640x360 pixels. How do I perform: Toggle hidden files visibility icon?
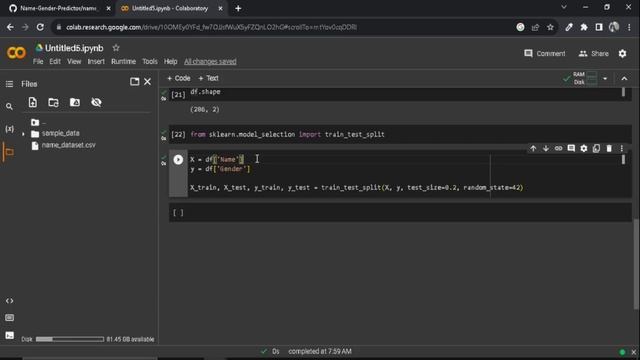coord(96,102)
